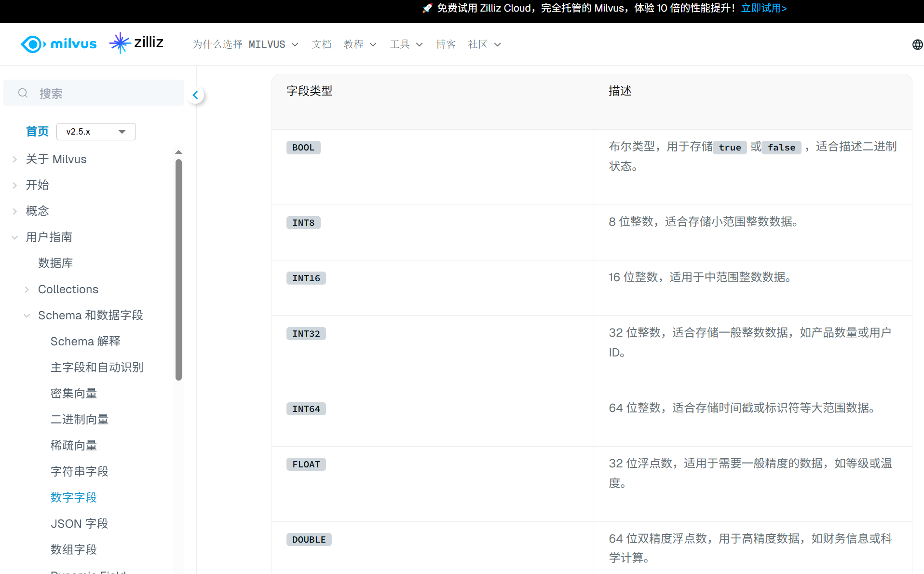Expand the Collections tree item
Screen dimensions: 924x574
point(27,289)
